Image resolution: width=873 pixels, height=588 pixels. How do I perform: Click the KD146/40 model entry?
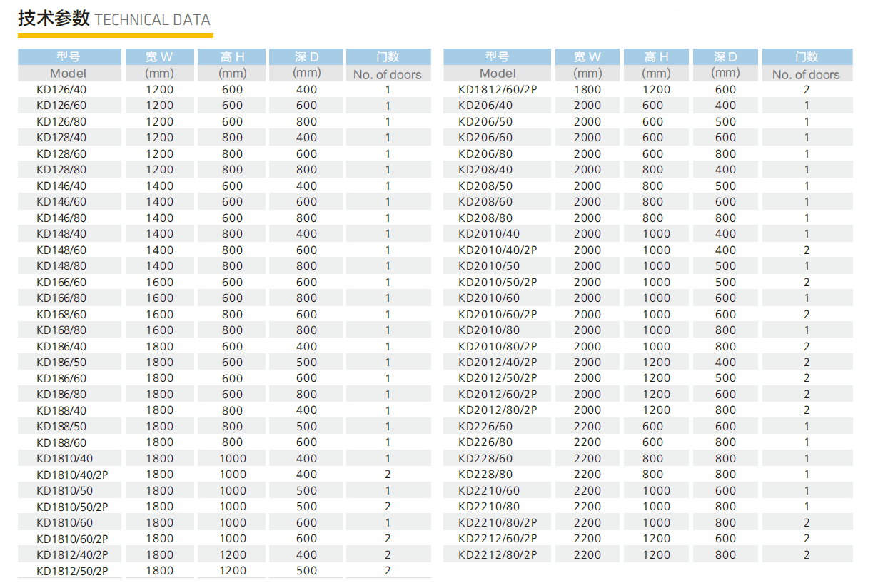pyautogui.click(x=61, y=186)
